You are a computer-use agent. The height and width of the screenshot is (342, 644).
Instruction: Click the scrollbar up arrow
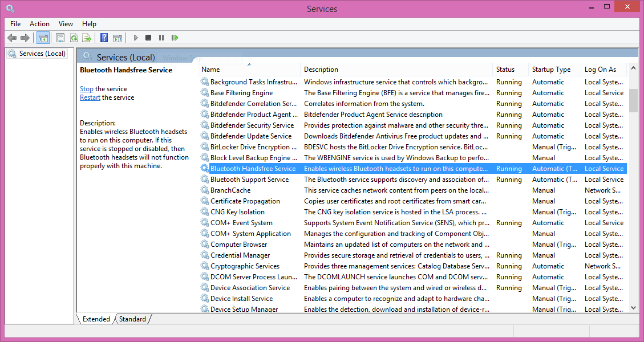633,68
